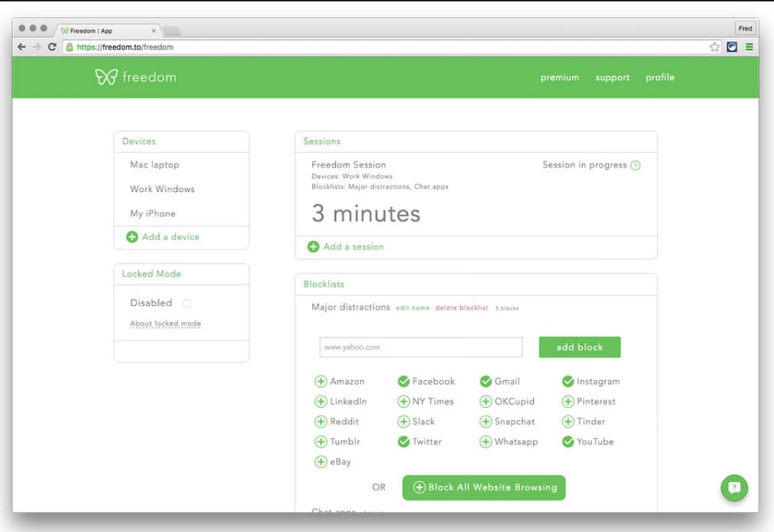Click the Add a session plus icon

[313, 247]
